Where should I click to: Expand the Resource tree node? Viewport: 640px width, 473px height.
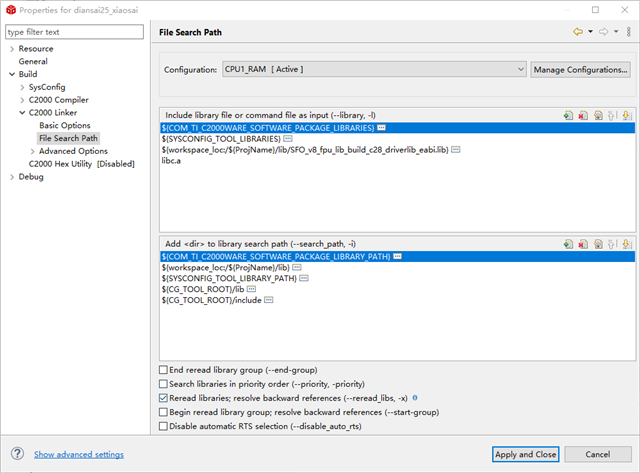pyautogui.click(x=11, y=48)
